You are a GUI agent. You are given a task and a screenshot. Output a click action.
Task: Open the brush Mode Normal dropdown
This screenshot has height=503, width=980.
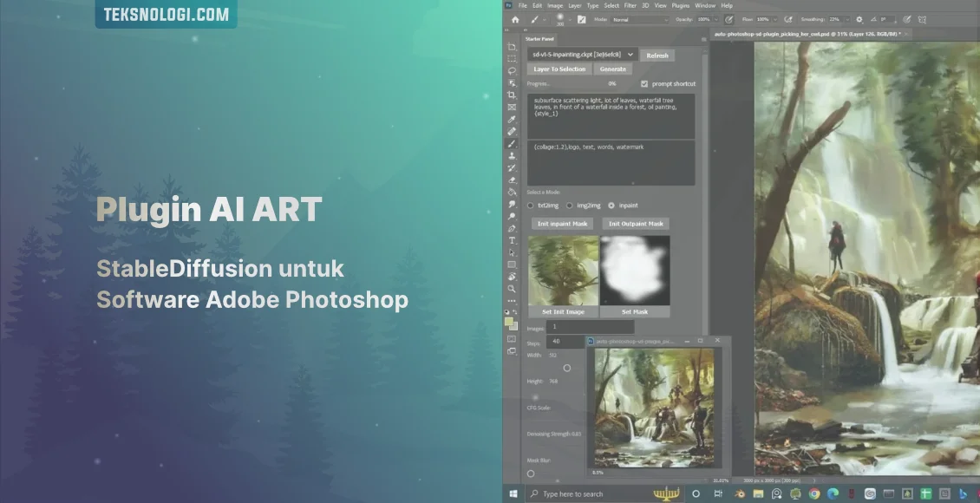pos(640,19)
